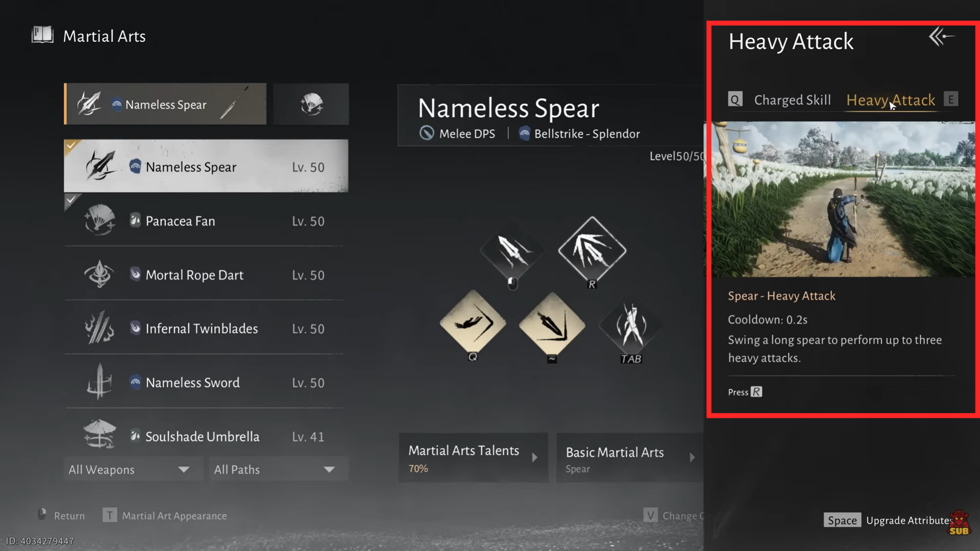Select the Heavy Attack tab
Image resolution: width=980 pixels, height=551 pixels.
891,100
